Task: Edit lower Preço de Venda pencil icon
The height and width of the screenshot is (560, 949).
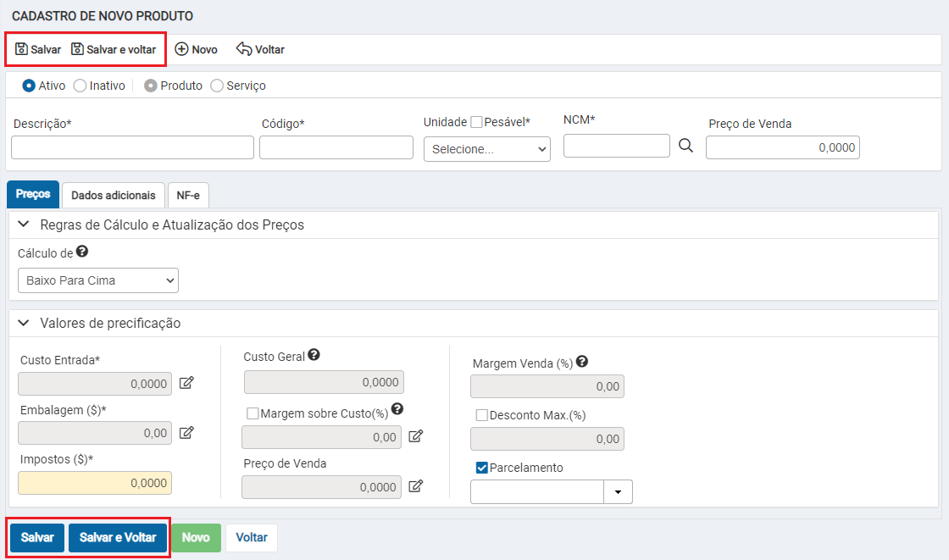Action: pos(416,486)
